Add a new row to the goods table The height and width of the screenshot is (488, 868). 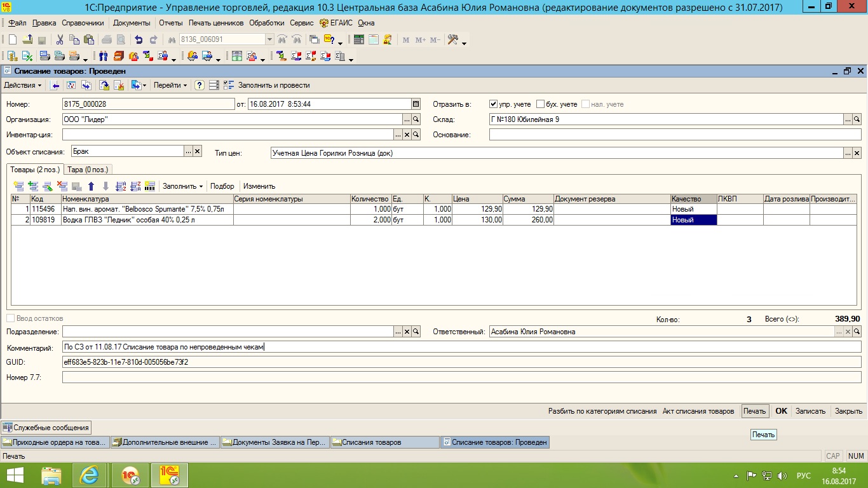(18, 186)
